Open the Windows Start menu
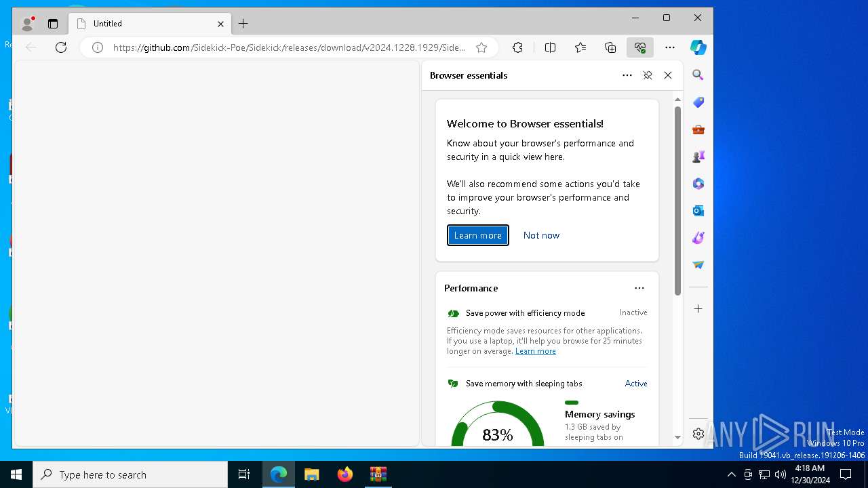This screenshot has width=868, height=488. tap(16, 474)
